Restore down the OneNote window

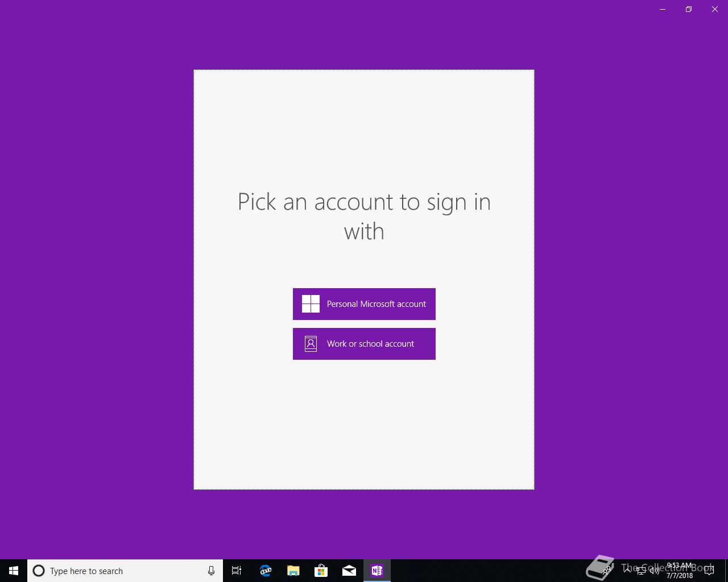tap(689, 9)
